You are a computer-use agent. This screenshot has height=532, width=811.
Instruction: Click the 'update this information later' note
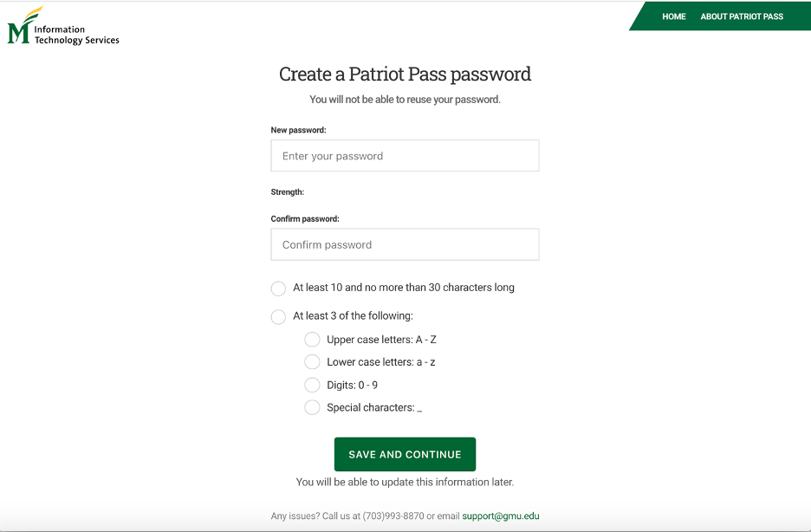(x=405, y=482)
